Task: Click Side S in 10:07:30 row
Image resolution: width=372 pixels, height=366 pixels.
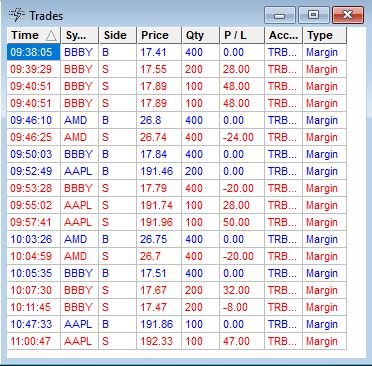Action: pyautogui.click(x=118, y=290)
